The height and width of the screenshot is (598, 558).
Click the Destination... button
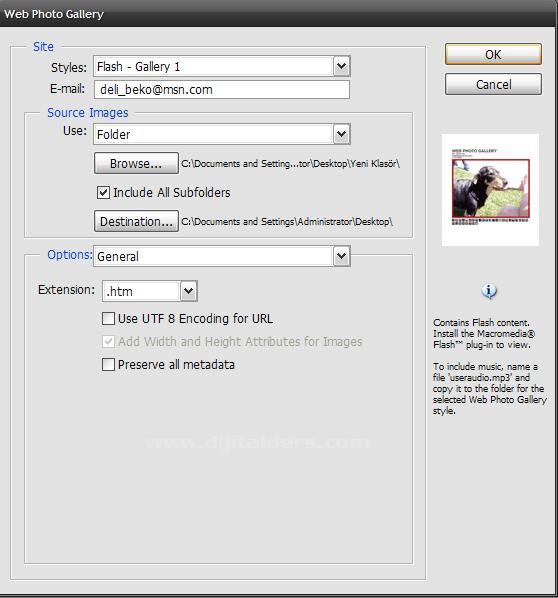pos(136,221)
